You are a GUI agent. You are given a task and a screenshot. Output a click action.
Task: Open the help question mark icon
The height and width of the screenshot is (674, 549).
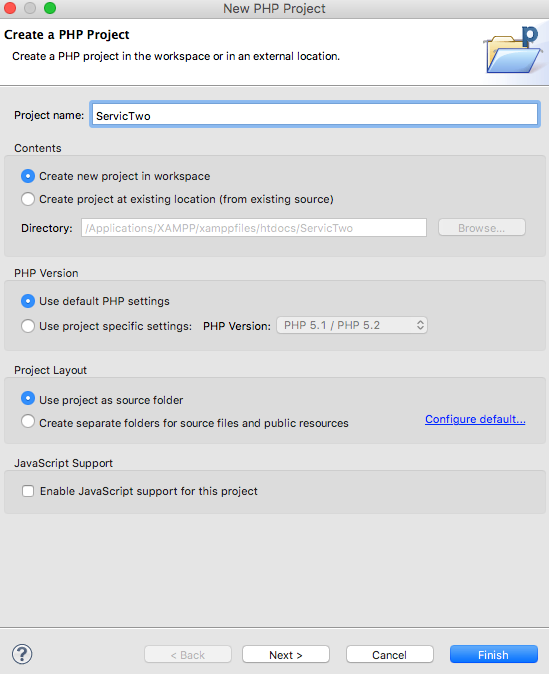22,654
